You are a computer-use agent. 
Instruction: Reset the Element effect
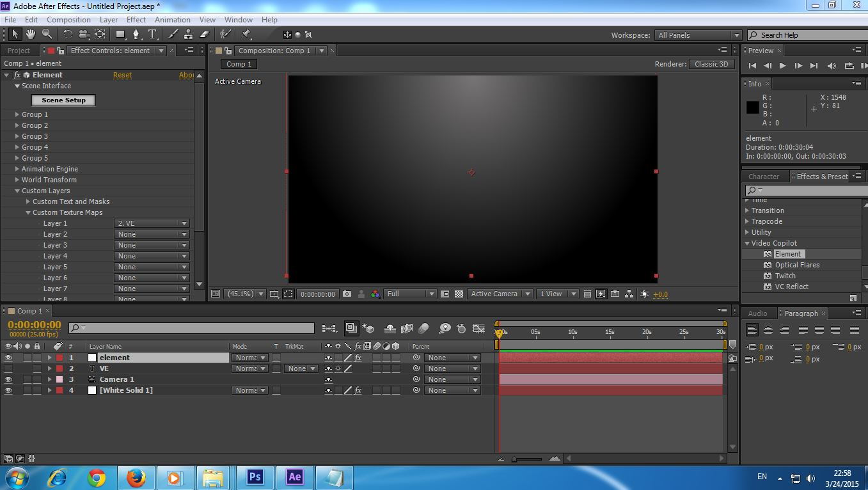(122, 75)
